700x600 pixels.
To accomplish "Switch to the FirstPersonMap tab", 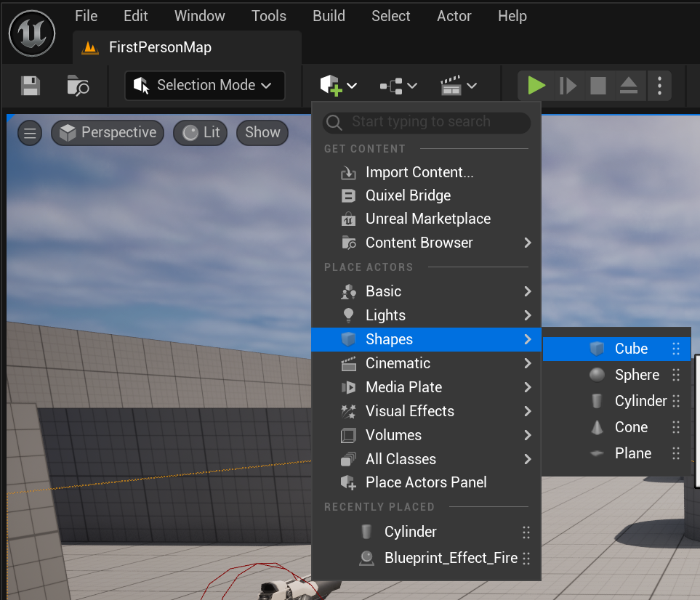I will [187, 47].
